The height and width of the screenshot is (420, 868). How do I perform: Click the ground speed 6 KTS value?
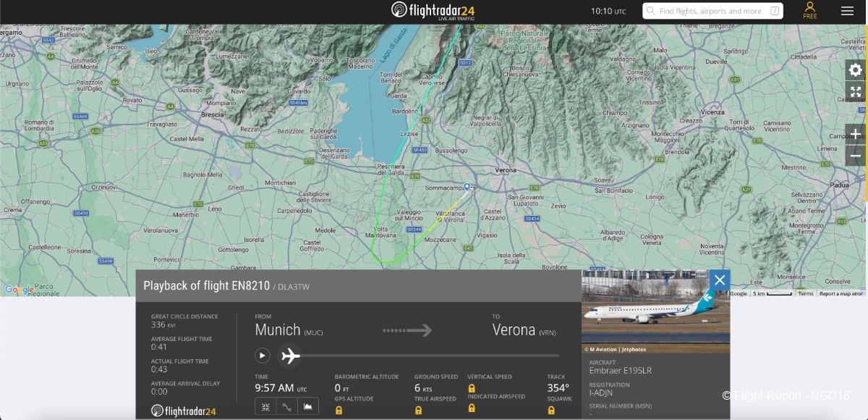[x=423, y=388]
